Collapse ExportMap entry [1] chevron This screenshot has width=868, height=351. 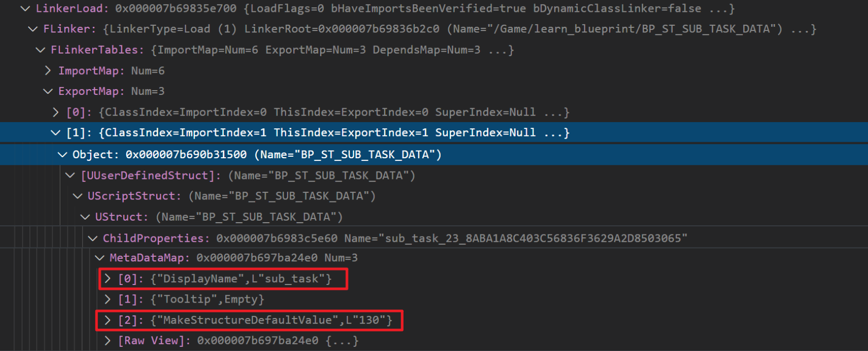pyautogui.click(x=56, y=133)
